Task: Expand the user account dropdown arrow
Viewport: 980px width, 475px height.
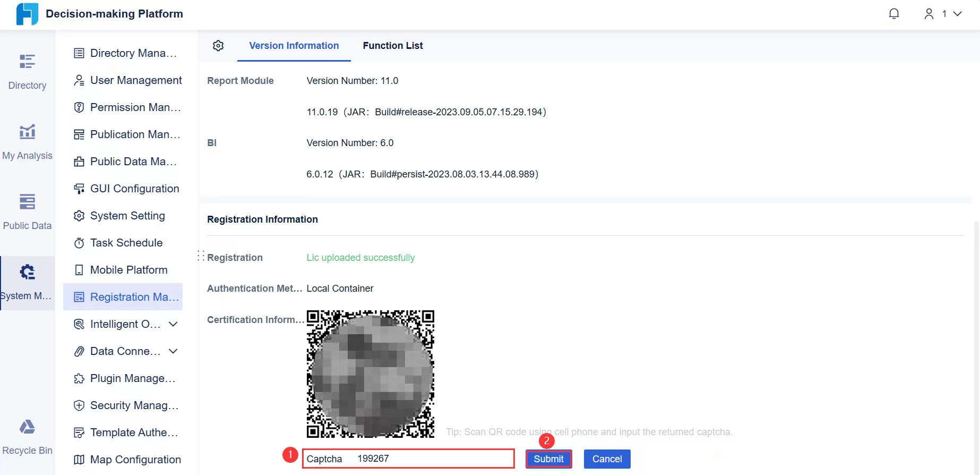Action: (x=958, y=14)
